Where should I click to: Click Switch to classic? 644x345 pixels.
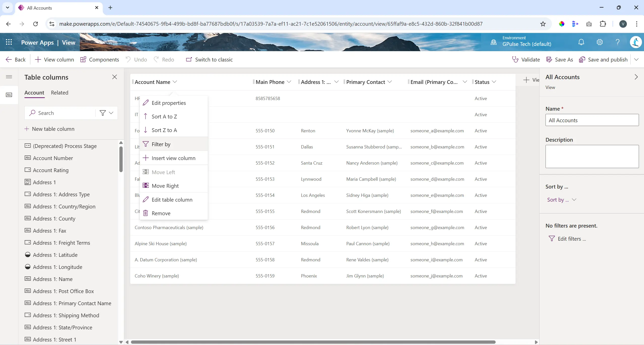pos(210,59)
